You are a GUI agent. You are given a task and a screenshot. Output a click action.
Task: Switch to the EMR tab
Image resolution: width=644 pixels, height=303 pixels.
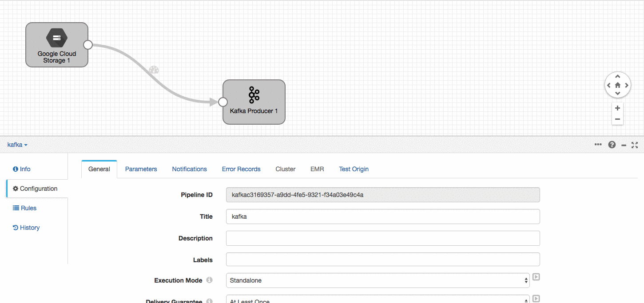[317, 169]
